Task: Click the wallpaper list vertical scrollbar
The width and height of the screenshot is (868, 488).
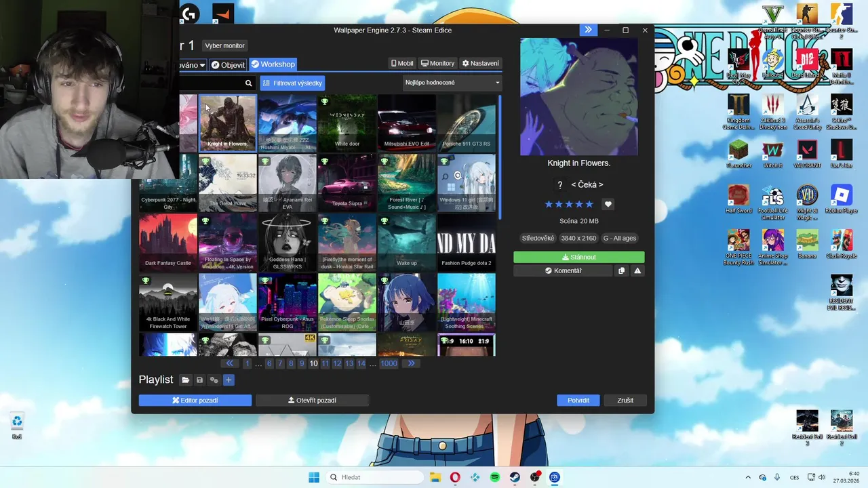Action: (x=500, y=157)
